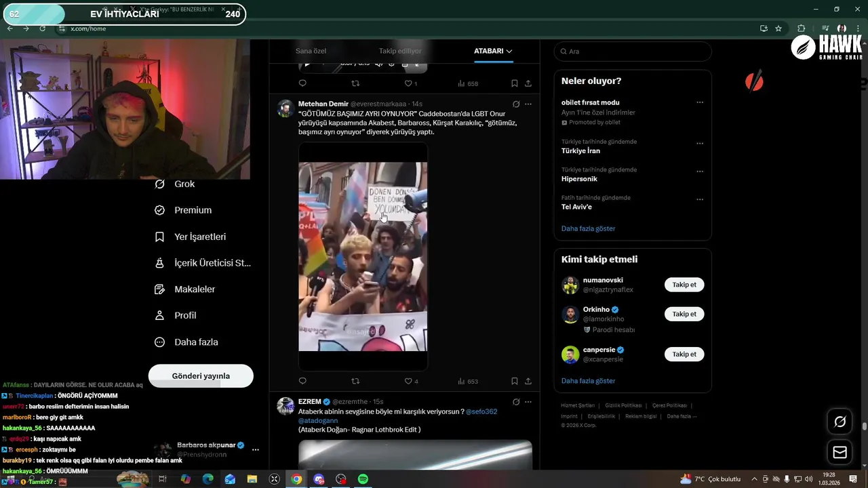
Task: Follow numanovski with Takip et
Action: coord(684,285)
